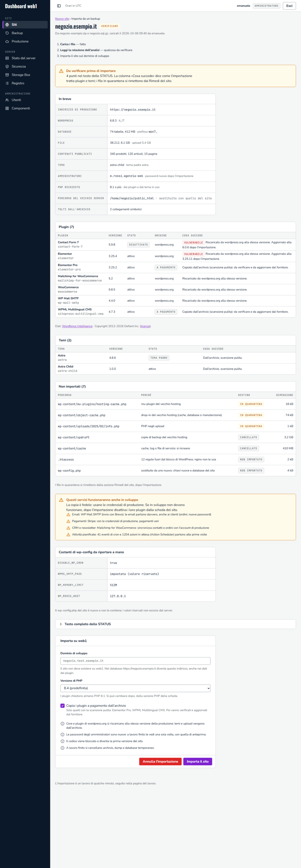Click the Stato del server icon
This screenshot has height=868, width=301.
click(7, 58)
